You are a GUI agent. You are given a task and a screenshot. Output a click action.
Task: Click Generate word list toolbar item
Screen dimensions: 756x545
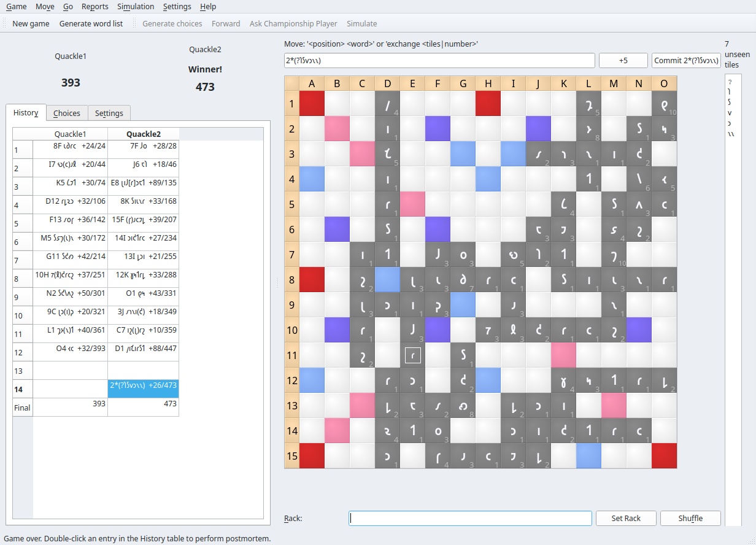91,24
